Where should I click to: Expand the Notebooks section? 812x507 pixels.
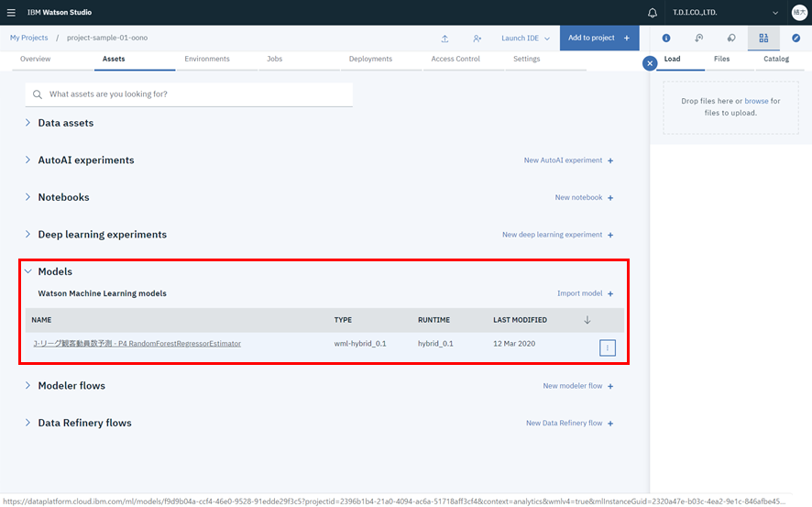click(x=28, y=197)
